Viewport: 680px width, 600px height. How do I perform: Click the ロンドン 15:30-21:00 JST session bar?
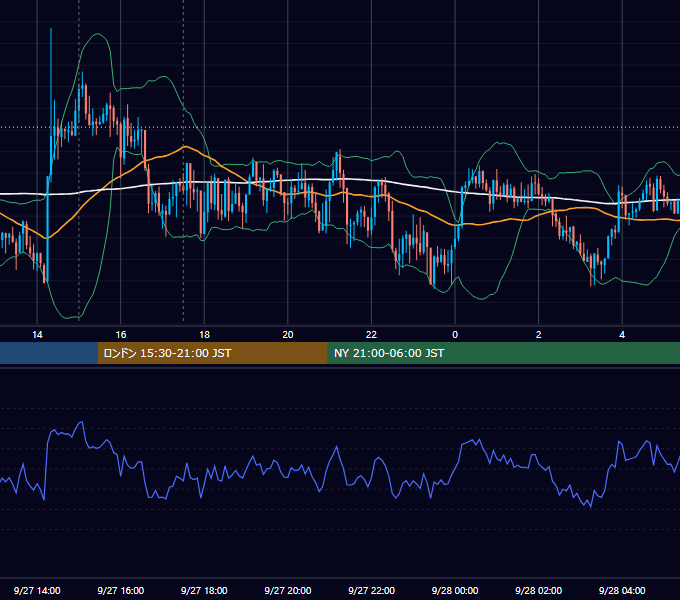point(212,353)
